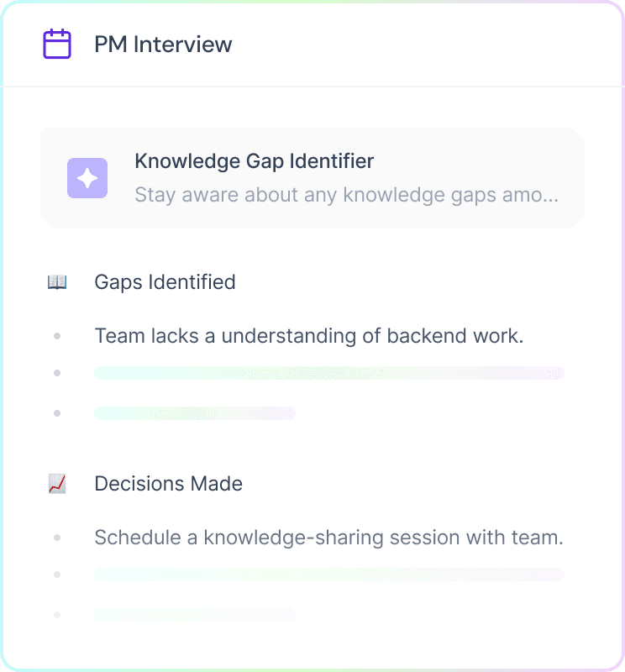Click the gradient progress bar under Gaps Identified
The image size is (625, 672).
tap(329, 373)
